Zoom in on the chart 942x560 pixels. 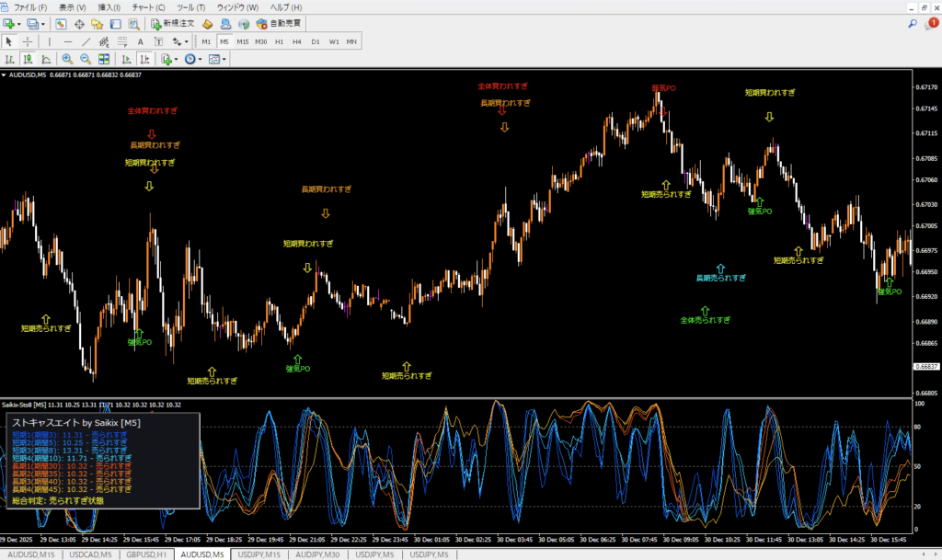click(67, 60)
